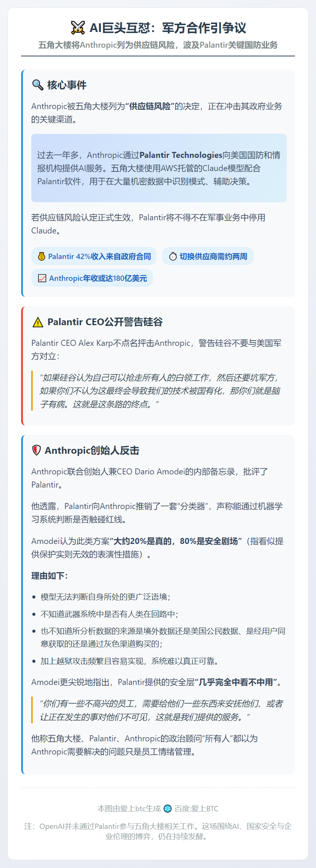316x868 pixels.
Task: Click the shield icon beside Anthropic创始人反击
Action: click(x=36, y=450)
